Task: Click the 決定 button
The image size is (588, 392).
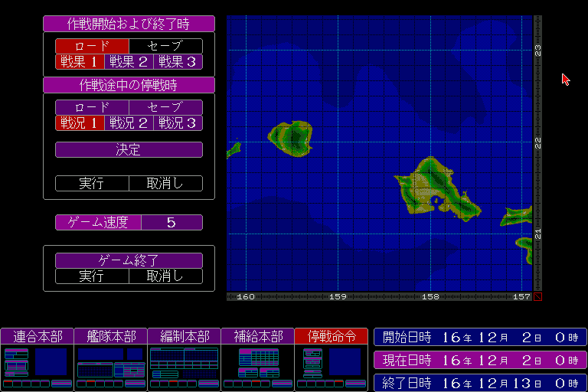Action: [x=129, y=149]
